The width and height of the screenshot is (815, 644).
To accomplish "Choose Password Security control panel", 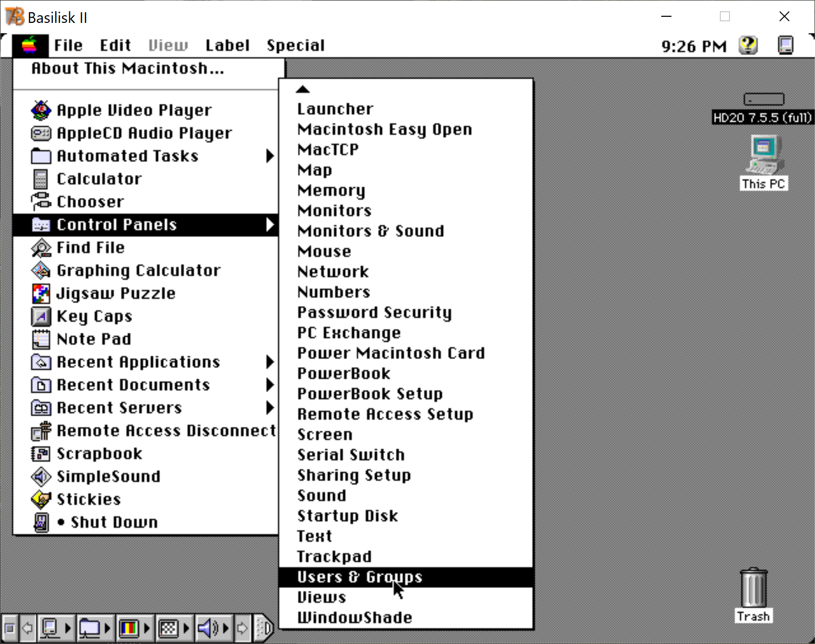I will tap(406, 313).
